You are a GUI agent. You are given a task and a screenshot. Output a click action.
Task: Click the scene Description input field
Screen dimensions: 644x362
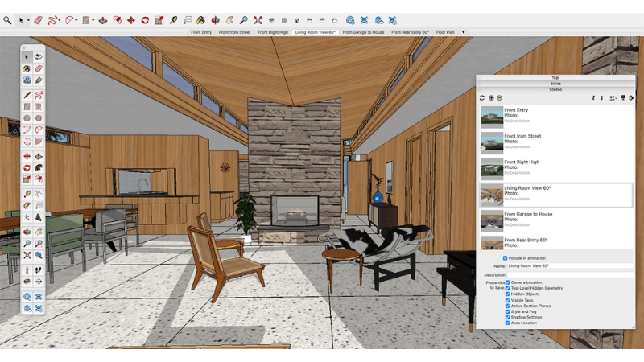[x=570, y=275]
